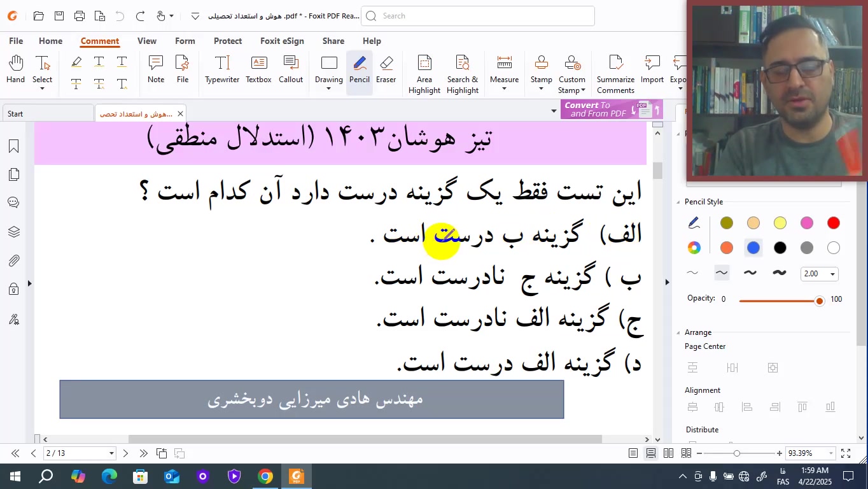
Task: Go to the next page
Action: [x=125, y=453]
